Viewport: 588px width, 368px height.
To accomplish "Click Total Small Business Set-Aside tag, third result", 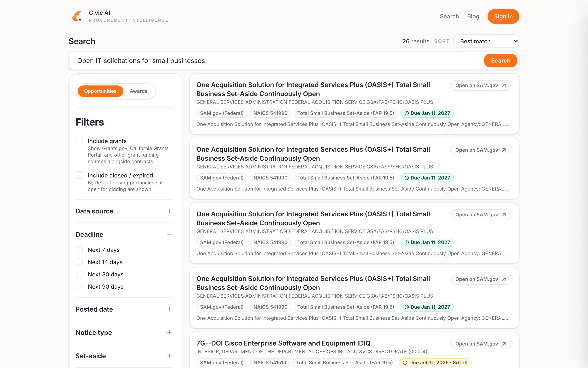I will click(x=345, y=242).
